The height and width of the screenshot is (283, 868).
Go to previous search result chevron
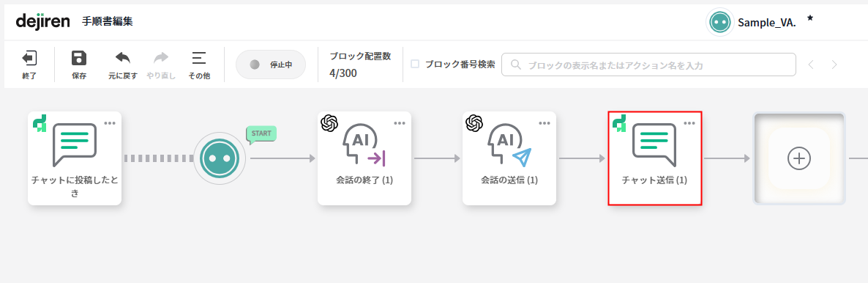click(x=811, y=65)
